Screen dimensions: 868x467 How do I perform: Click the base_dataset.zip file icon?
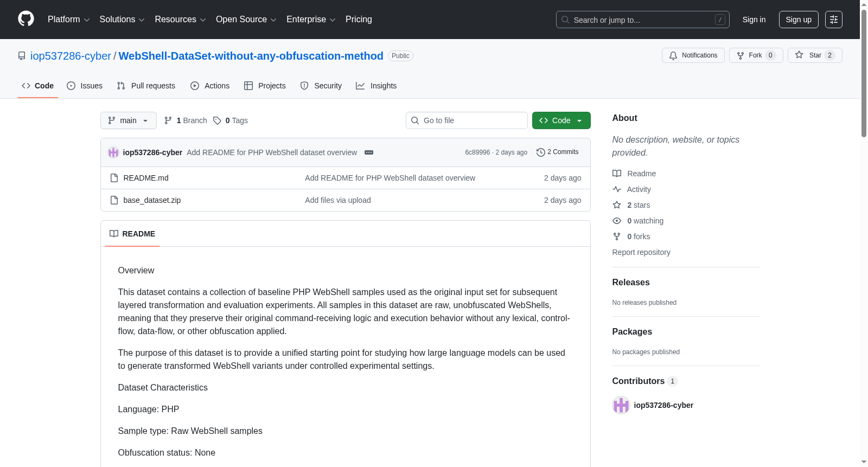pos(114,200)
